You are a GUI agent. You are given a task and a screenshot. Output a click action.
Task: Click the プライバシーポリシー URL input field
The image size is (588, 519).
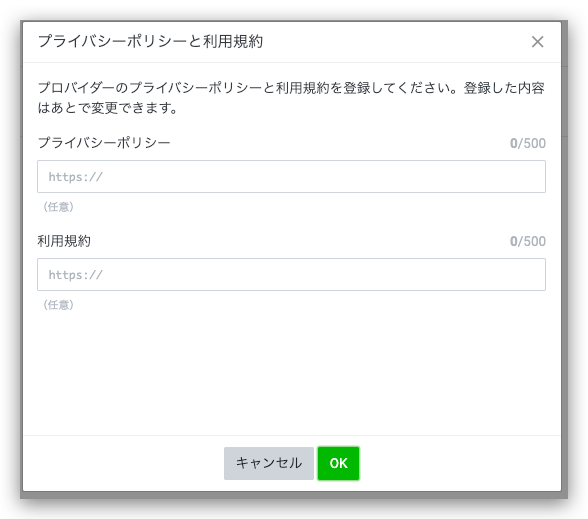click(291, 177)
